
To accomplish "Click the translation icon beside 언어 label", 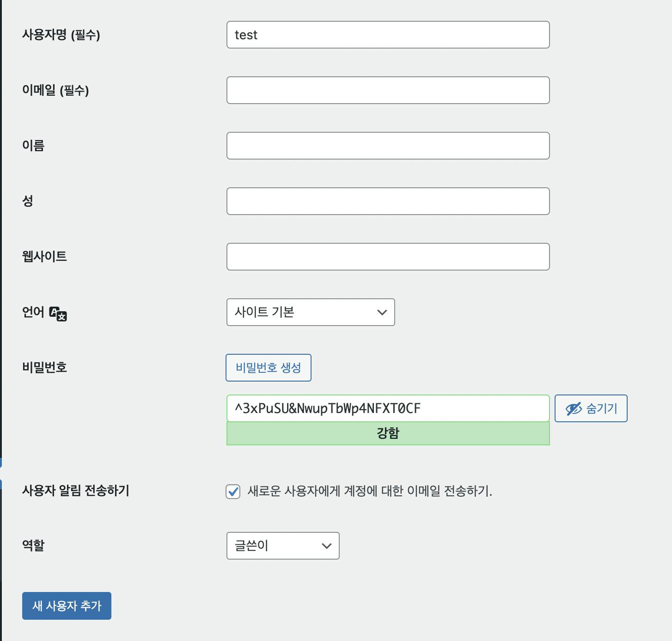I will tap(58, 314).
